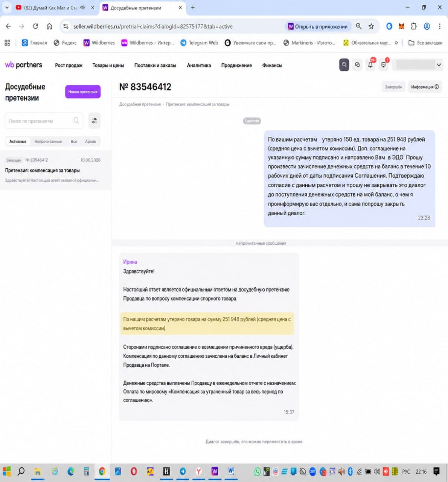Open claim № 83546412 in the list

point(55,170)
